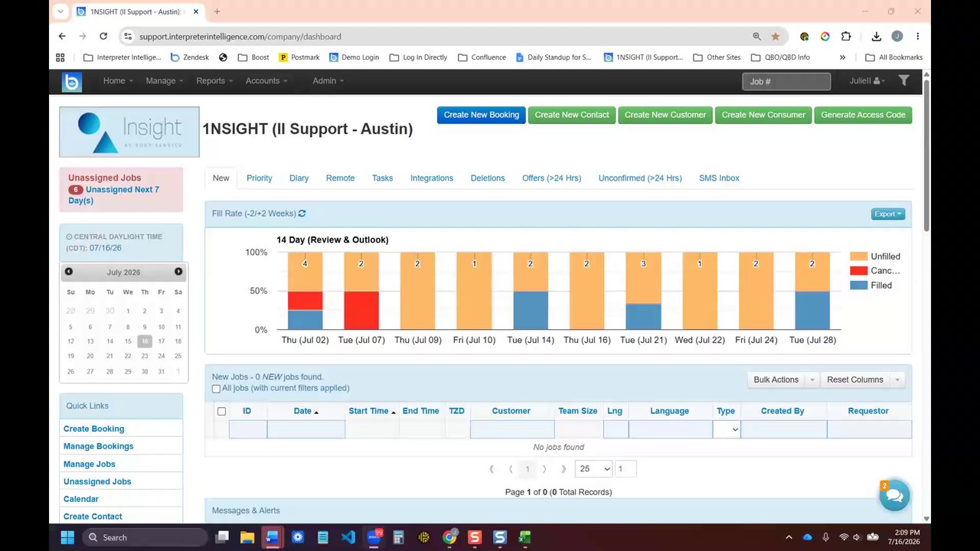Open the chat bubble widget
The width and height of the screenshot is (980, 551).
tap(893, 496)
